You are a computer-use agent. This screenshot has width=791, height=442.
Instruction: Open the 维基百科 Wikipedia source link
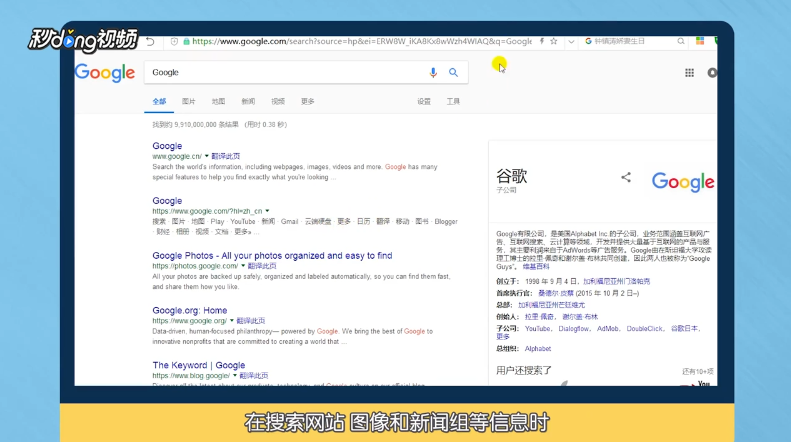pyautogui.click(x=536, y=266)
